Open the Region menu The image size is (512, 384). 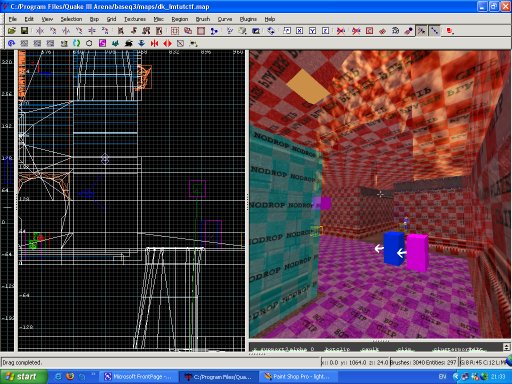pos(180,19)
